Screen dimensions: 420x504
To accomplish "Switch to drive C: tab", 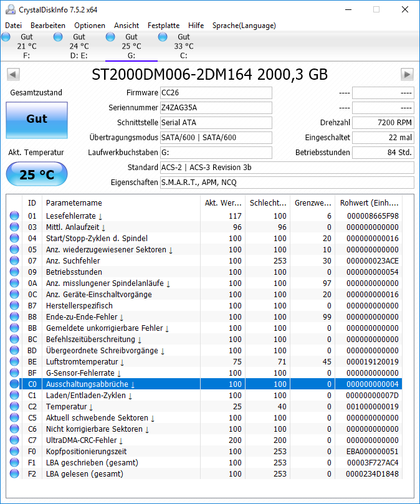I will [184, 46].
